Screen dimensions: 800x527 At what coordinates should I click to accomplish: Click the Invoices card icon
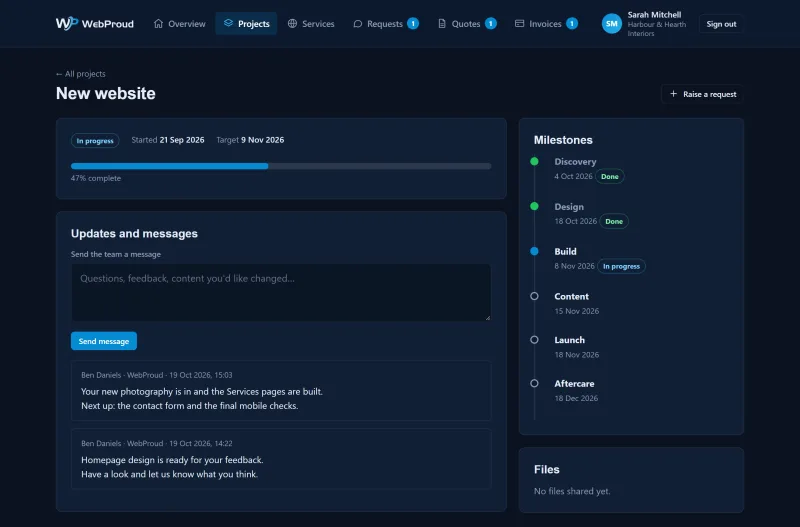[519, 23]
